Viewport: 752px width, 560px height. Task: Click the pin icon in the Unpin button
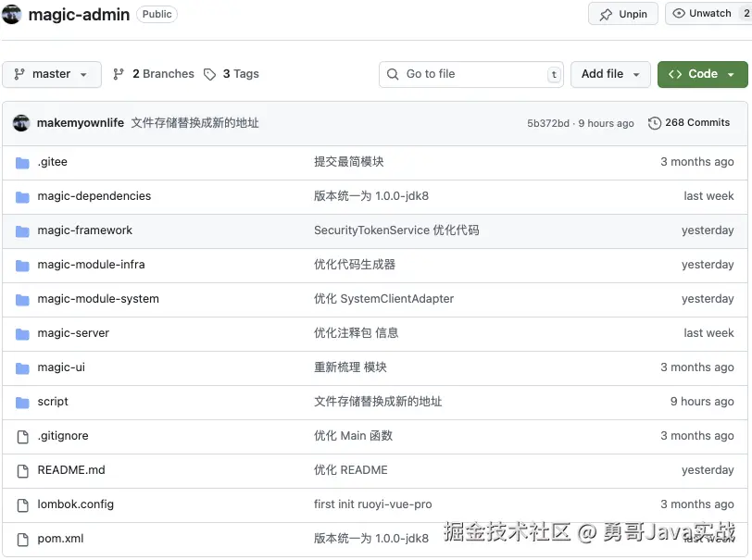coord(606,15)
